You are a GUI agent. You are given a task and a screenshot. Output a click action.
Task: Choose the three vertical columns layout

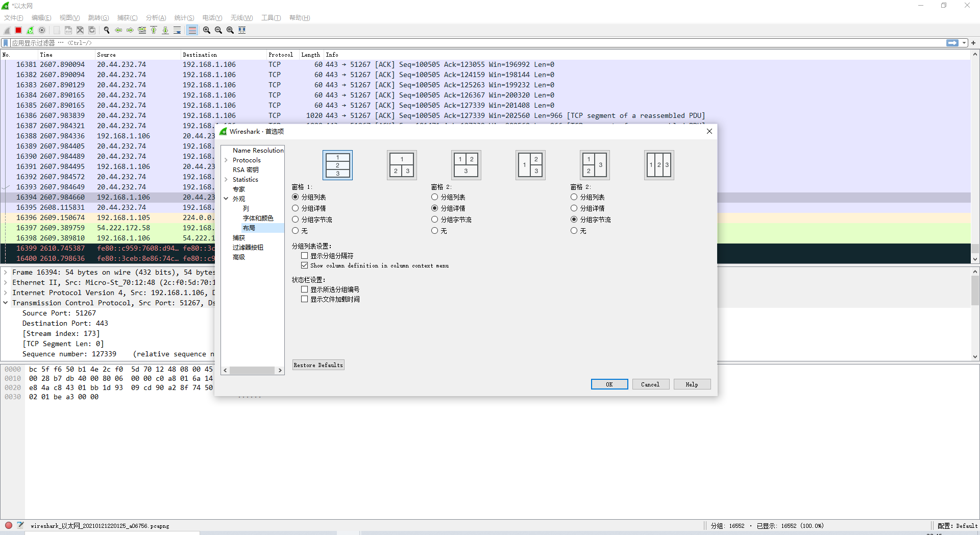pyautogui.click(x=659, y=165)
